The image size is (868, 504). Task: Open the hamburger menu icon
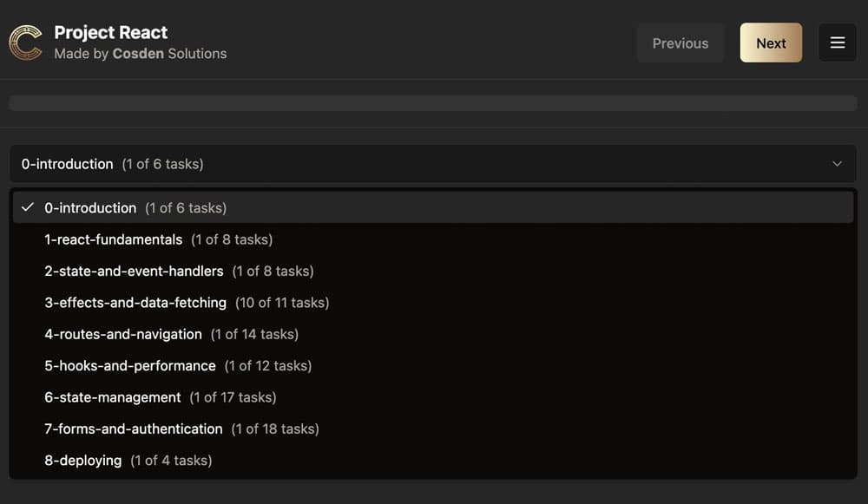pos(838,43)
